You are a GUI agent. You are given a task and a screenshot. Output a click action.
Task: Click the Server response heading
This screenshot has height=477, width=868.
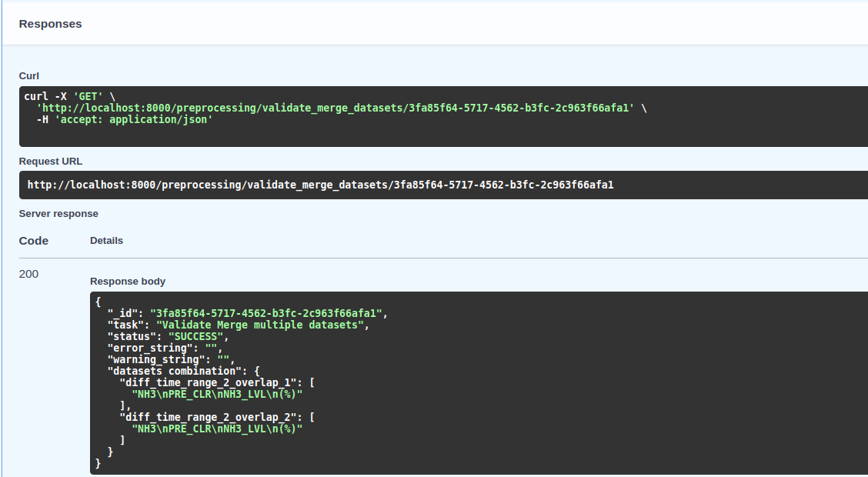click(x=58, y=213)
